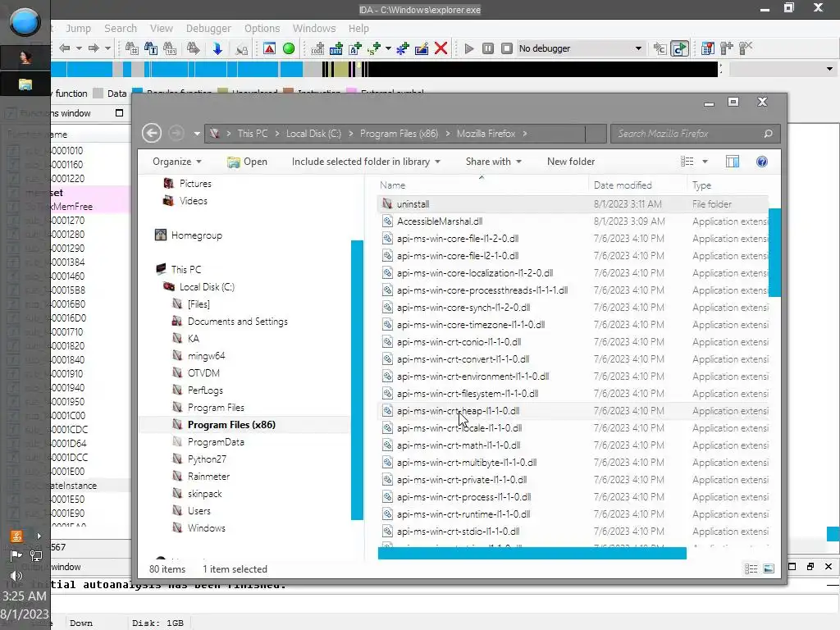The width and height of the screenshot is (840, 630).
Task: Click Local Disk (C:) in the address bar
Action: coord(313,134)
